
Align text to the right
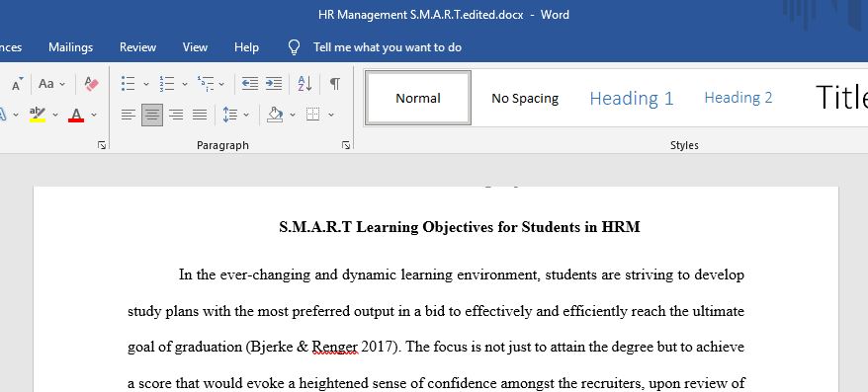pos(176,115)
